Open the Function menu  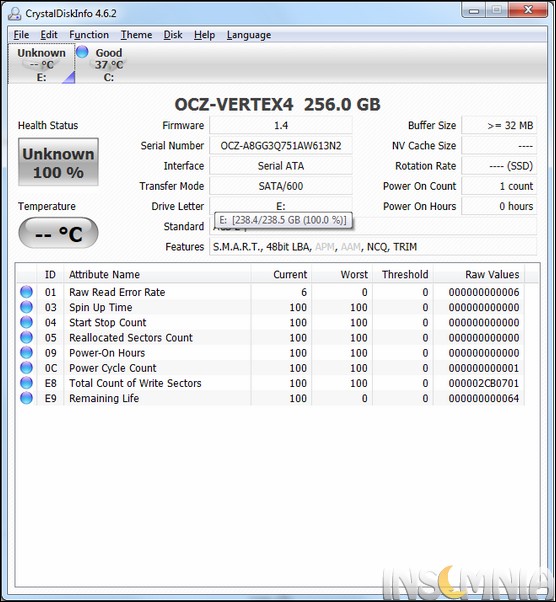click(x=89, y=35)
